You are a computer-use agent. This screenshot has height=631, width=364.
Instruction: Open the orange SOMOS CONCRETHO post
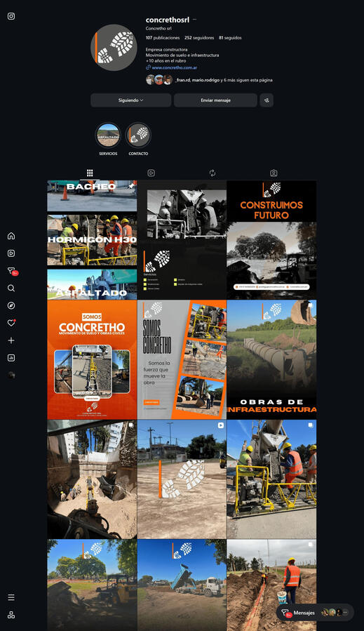coord(92,359)
